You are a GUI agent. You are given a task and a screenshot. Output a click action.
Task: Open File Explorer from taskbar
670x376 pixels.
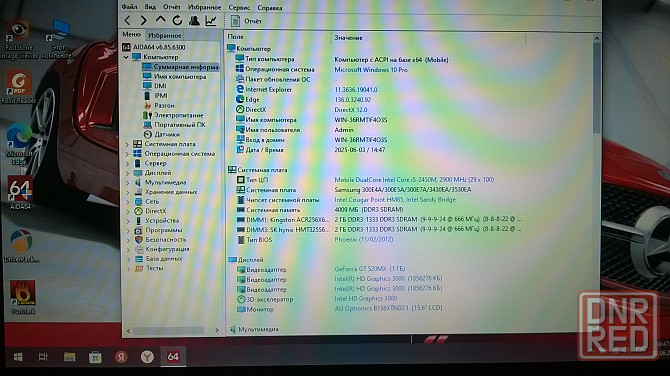(70, 357)
